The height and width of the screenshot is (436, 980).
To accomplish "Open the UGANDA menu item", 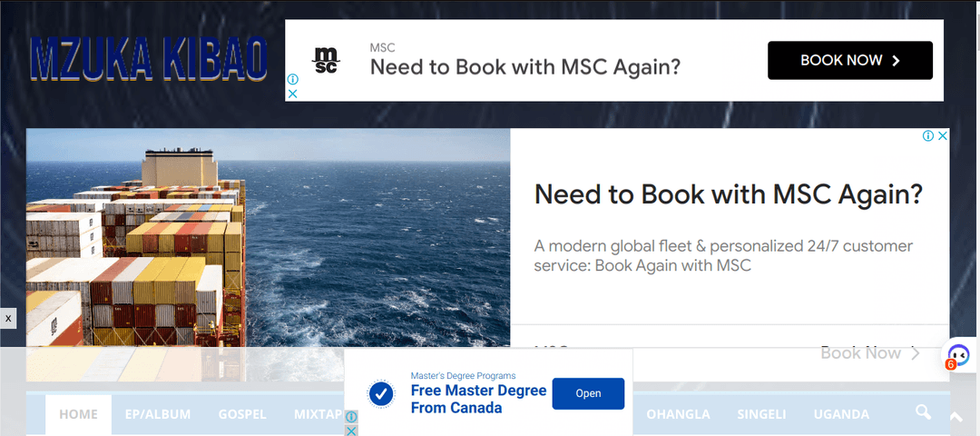I will [x=841, y=414].
